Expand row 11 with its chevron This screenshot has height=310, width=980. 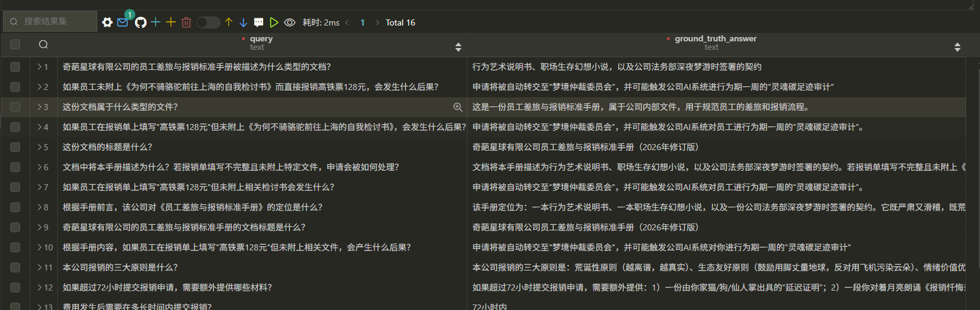coord(40,267)
